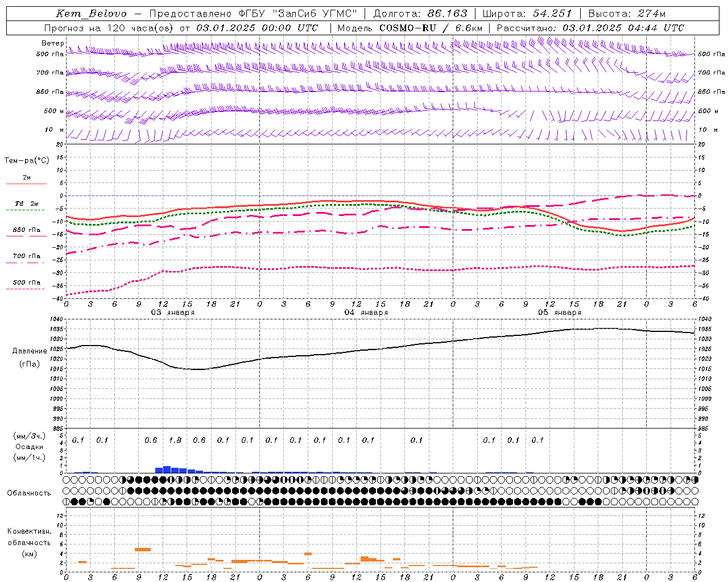Click the '(мм/3ч.)' precipitation unit label
Image resolution: width=728 pixels, height=582 pixels.
[x=30, y=436]
